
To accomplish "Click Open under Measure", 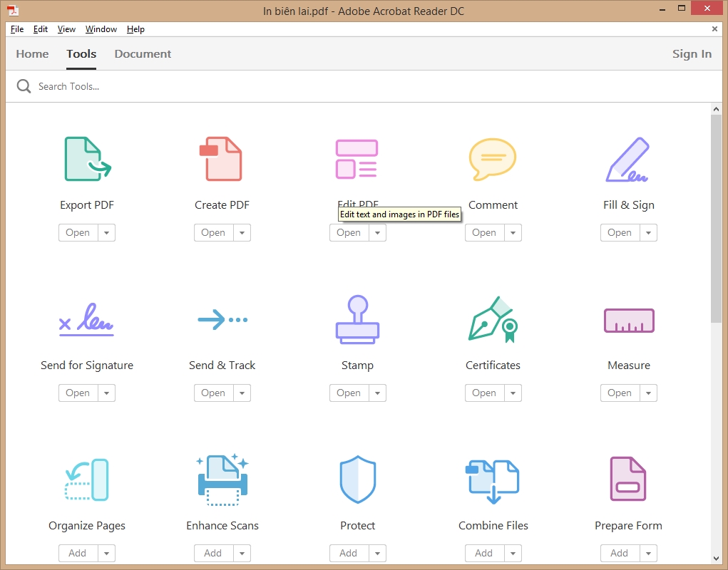I will coord(620,393).
